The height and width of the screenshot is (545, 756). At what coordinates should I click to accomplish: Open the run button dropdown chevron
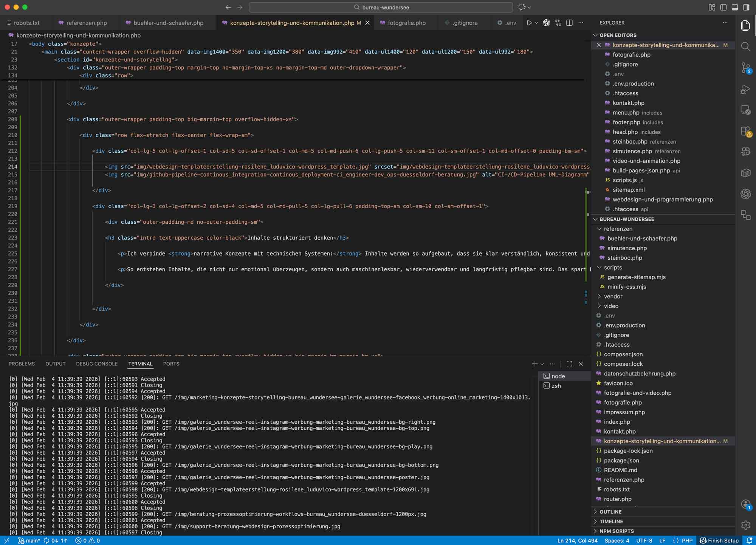click(x=536, y=23)
